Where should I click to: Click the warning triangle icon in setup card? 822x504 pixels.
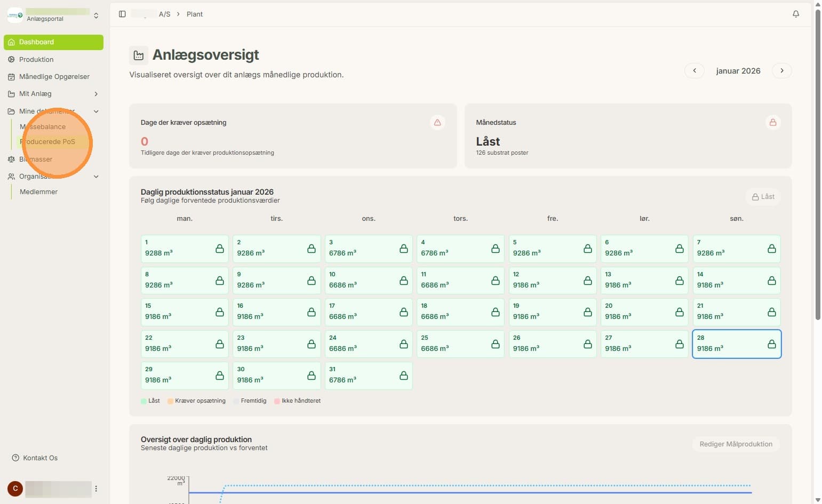point(437,123)
